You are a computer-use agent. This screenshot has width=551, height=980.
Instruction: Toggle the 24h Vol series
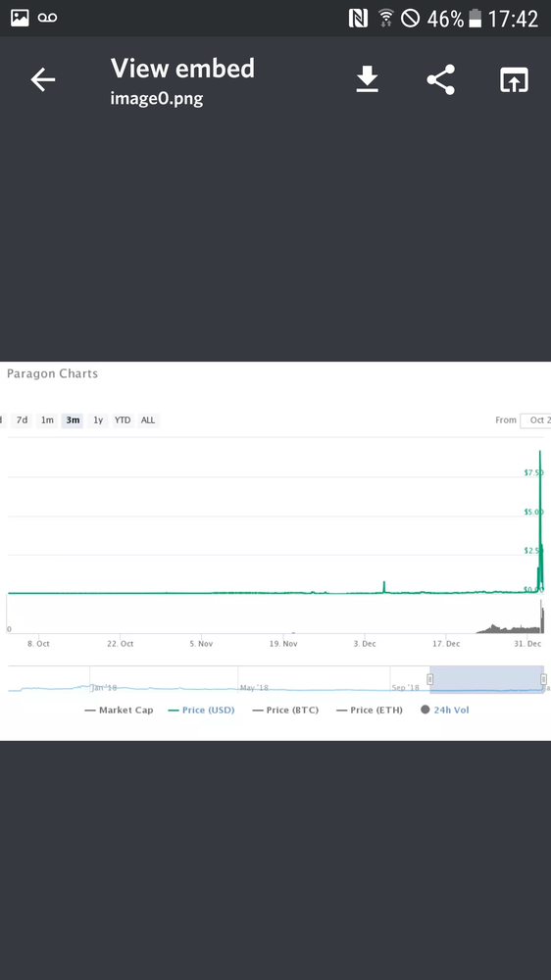[x=445, y=710]
